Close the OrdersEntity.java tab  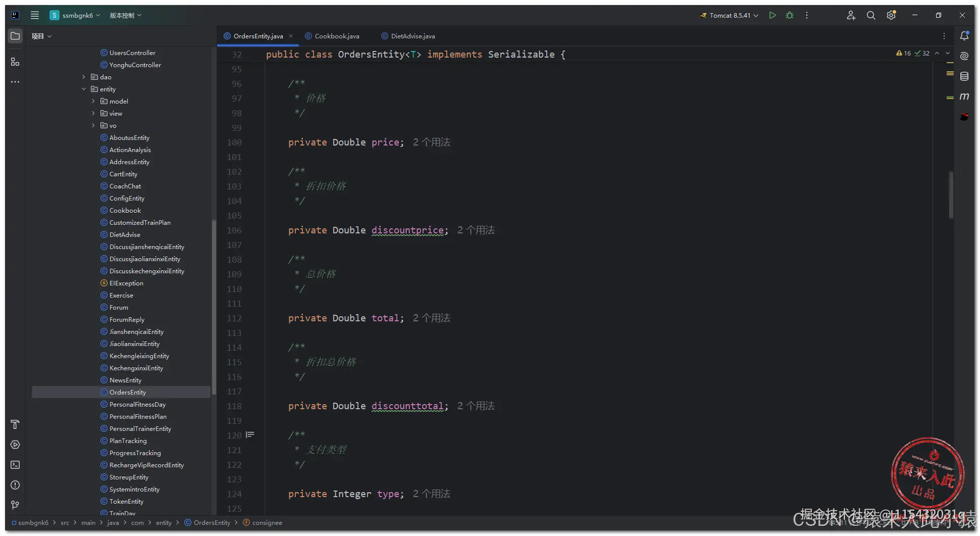(291, 36)
